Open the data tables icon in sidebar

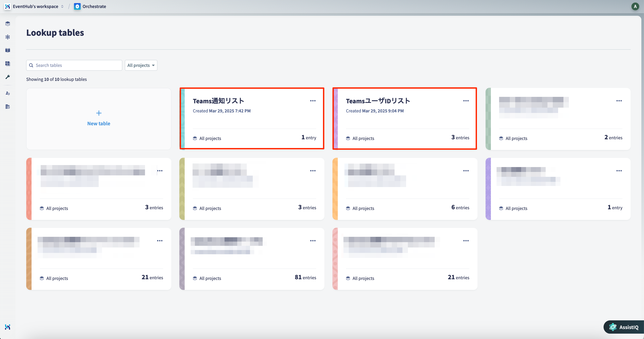pos(8,106)
